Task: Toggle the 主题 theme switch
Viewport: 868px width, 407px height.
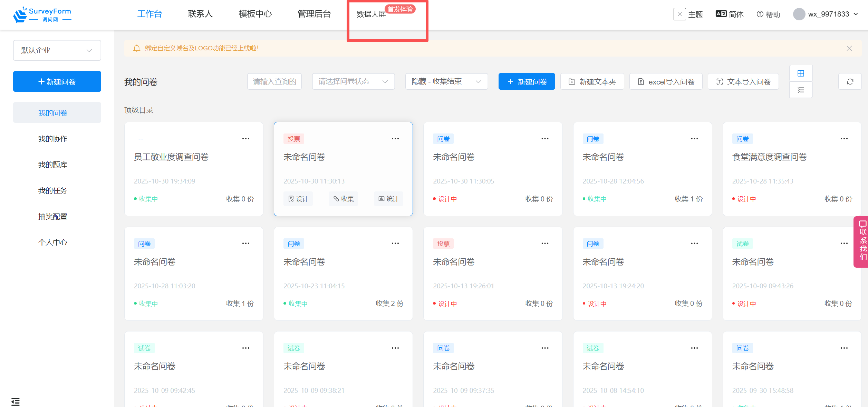Action: pos(679,14)
